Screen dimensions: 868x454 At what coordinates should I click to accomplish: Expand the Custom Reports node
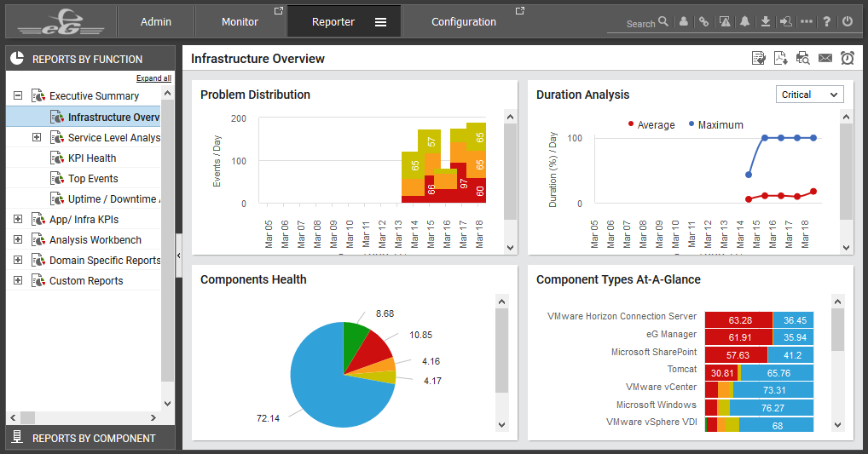18,280
